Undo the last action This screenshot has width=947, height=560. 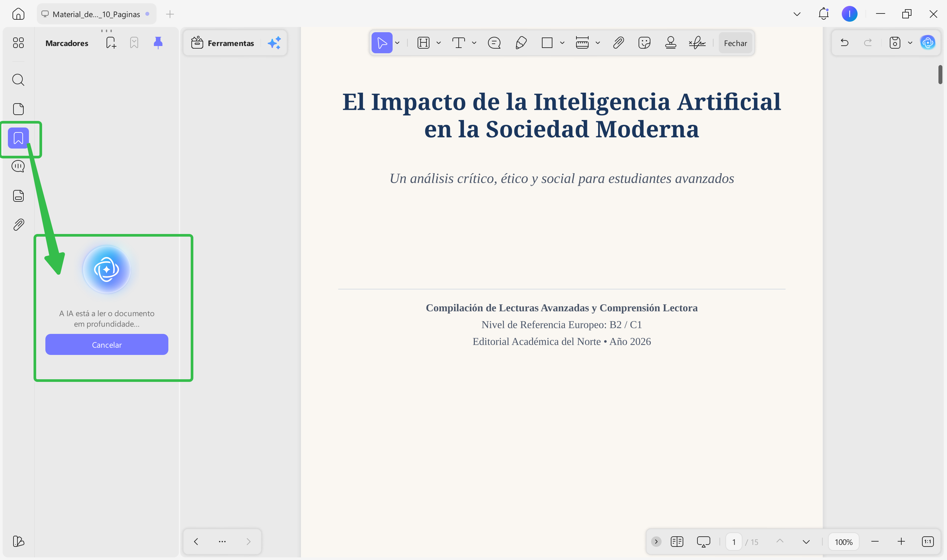pyautogui.click(x=844, y=43)
